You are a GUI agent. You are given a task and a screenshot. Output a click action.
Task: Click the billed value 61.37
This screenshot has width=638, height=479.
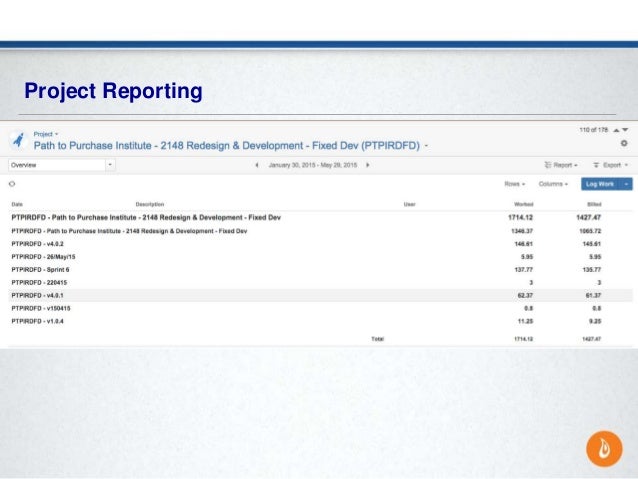tap(593, 295)
